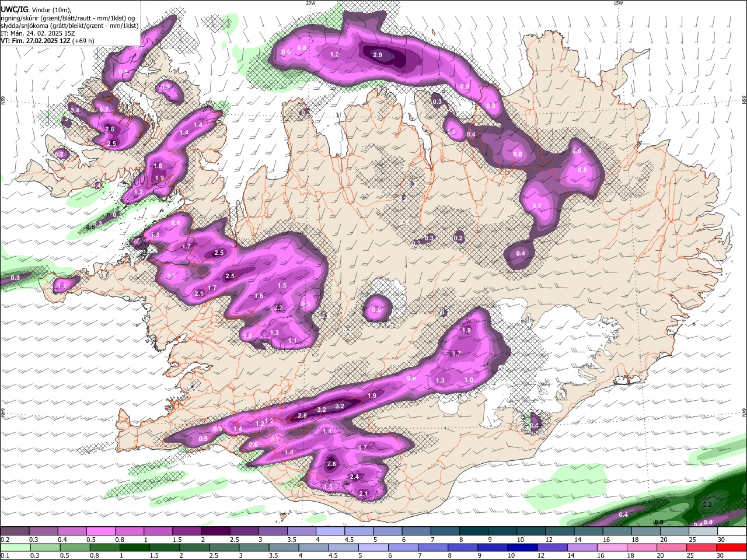Pick the darkest purple 2 swatch in snow legend
This screenshot has width=747, height=560.
(x=215, y=531)
